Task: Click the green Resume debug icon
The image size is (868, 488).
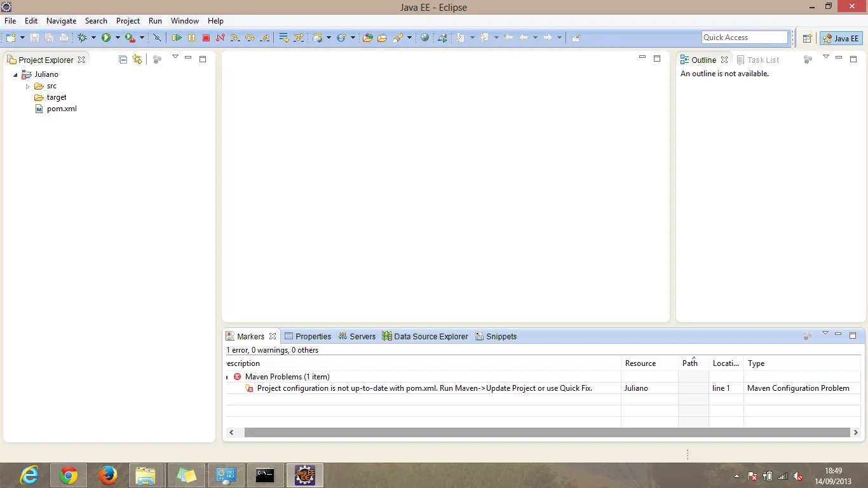Action: click(177, 38)
